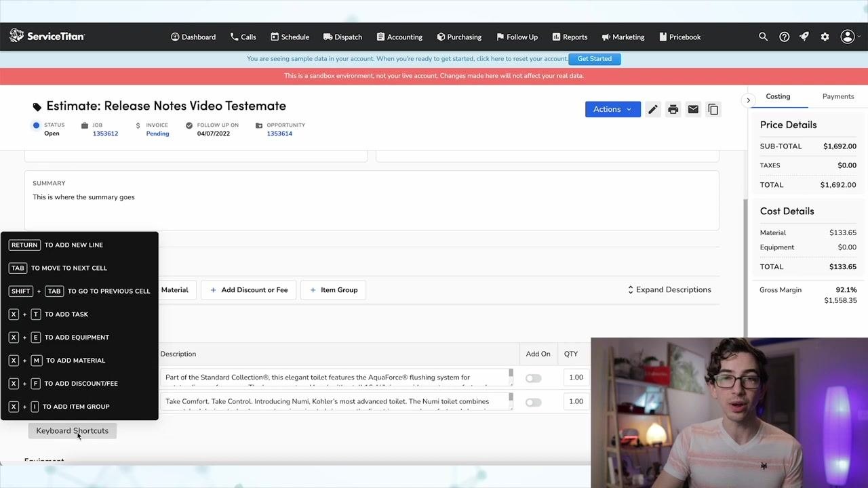Open job number 1353612 link

[105, 134]
